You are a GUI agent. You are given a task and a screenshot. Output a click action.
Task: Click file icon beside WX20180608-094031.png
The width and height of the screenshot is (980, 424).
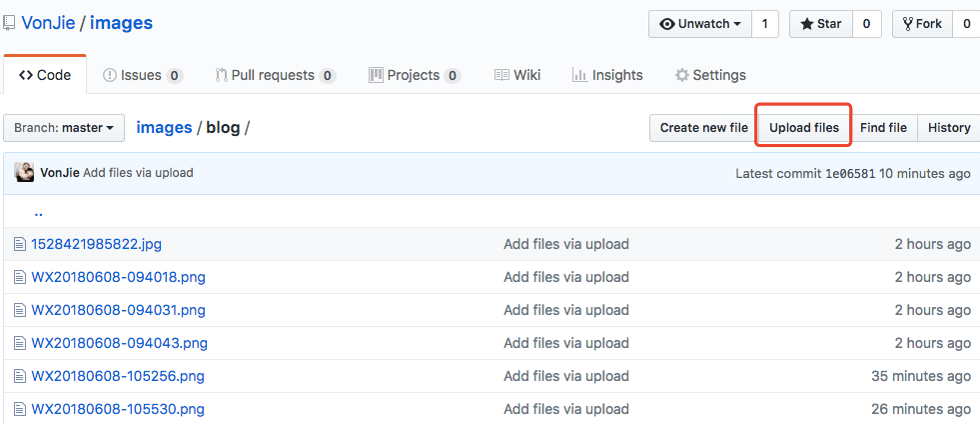coord(21,310)
